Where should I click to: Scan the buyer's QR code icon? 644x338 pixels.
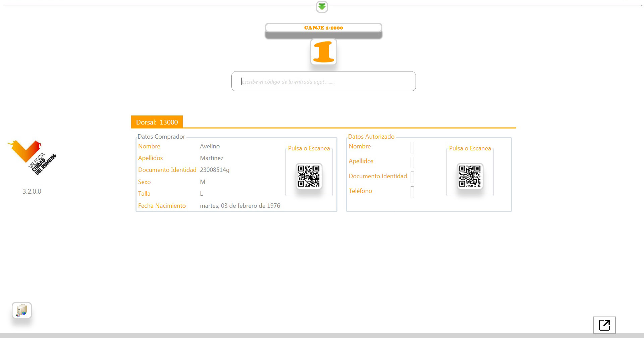pos(309,176)
